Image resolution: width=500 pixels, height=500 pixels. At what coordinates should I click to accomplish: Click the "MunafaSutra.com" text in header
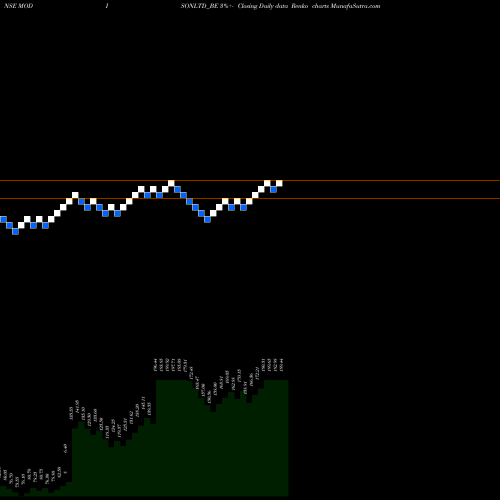click(355, 6)
